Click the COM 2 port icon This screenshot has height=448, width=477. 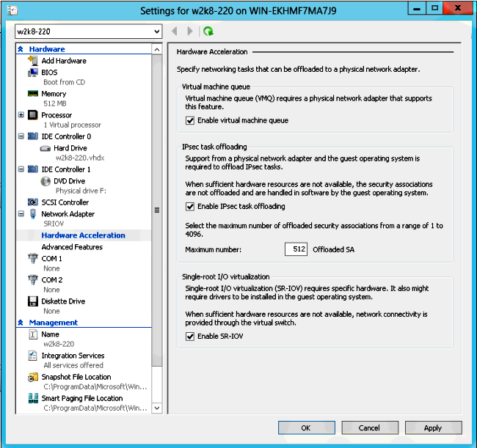coord(33,280)
